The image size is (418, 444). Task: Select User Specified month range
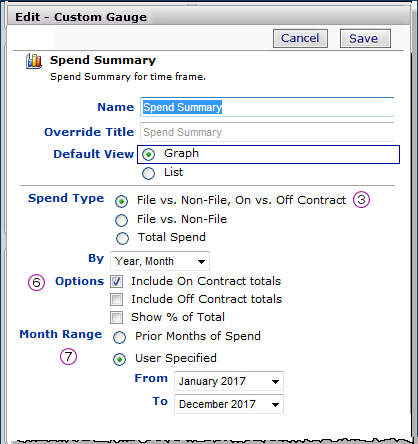pos(119,359)
